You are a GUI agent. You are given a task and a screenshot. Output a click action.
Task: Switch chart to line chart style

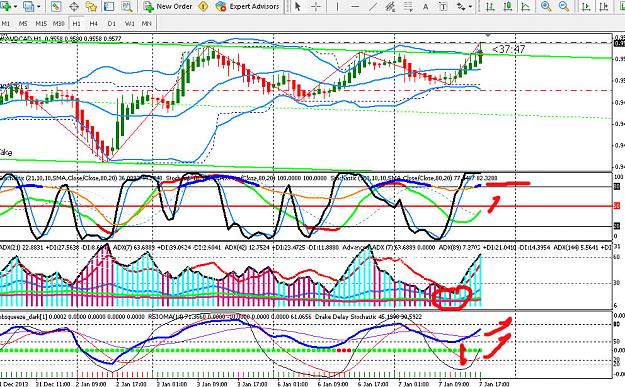[x=525, y=6]
